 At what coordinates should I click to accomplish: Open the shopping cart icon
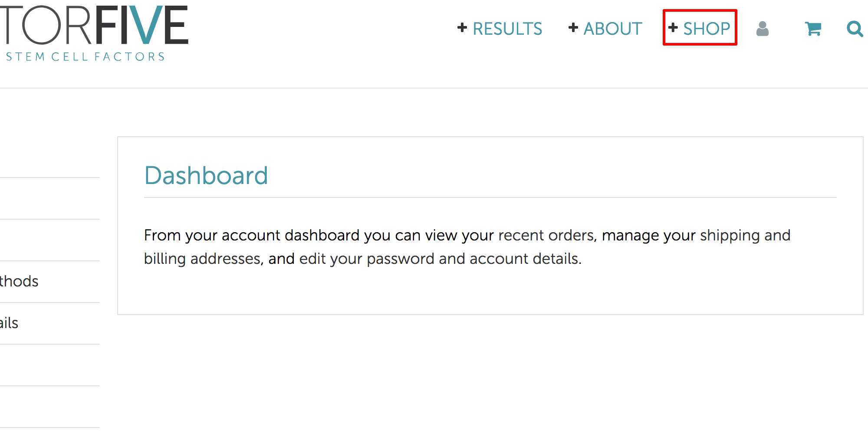click(813, 29)
